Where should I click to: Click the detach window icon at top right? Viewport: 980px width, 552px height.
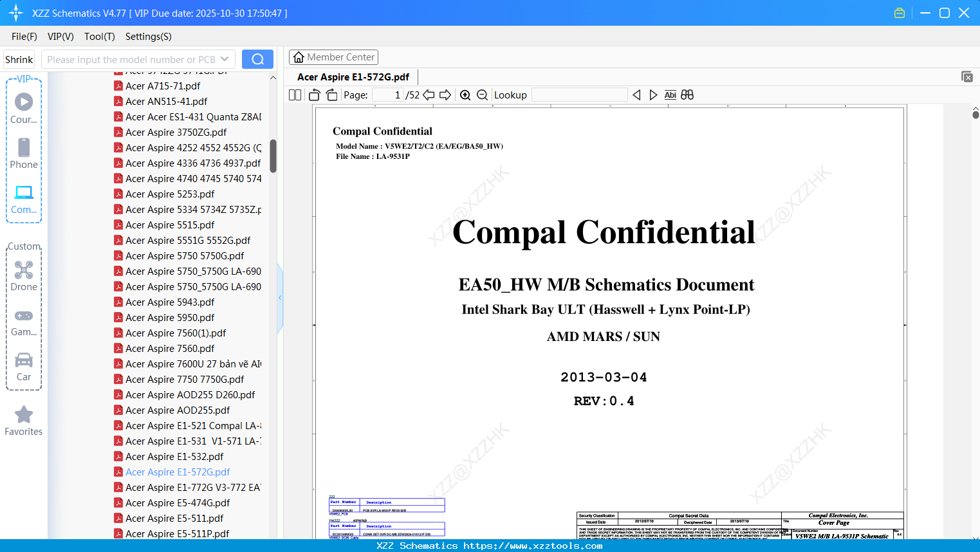pos(967,77)
